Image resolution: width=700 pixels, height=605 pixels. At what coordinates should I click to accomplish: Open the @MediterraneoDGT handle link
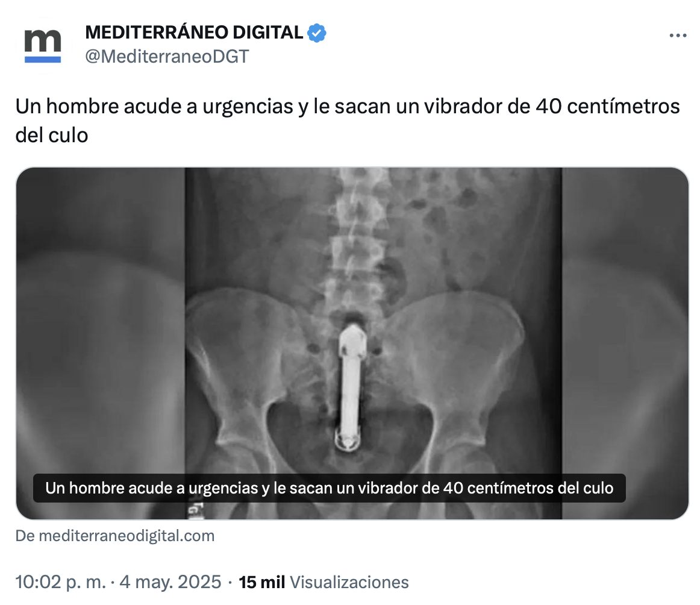tap(166, 57)
